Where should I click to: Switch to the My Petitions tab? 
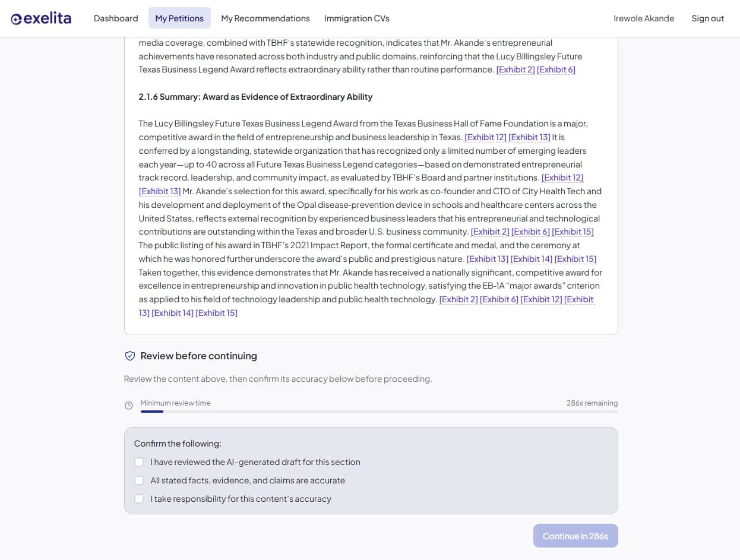[179, 18]
